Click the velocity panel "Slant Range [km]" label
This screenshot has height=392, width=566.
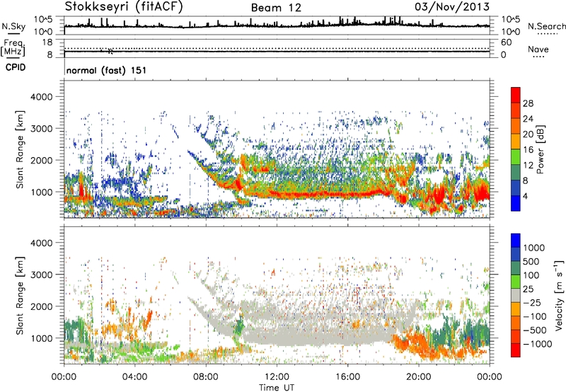click(20, 295)
